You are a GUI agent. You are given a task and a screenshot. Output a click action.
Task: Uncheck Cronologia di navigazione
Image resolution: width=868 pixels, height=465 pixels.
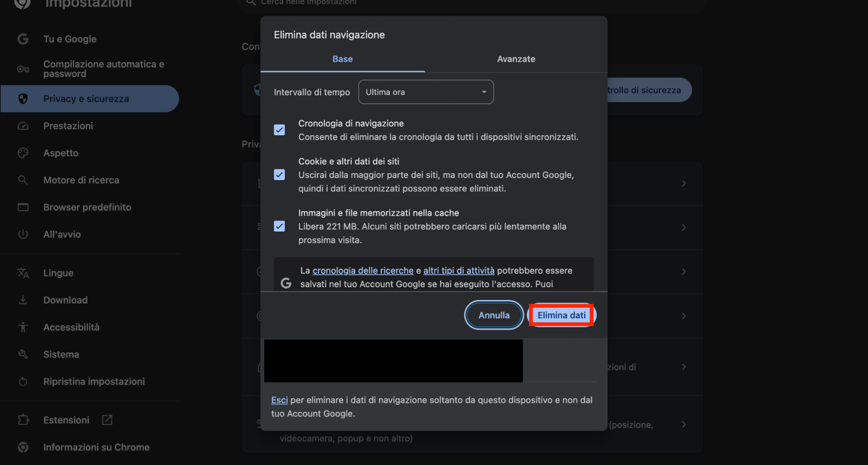pyautogui.click(x=279, y=130)
